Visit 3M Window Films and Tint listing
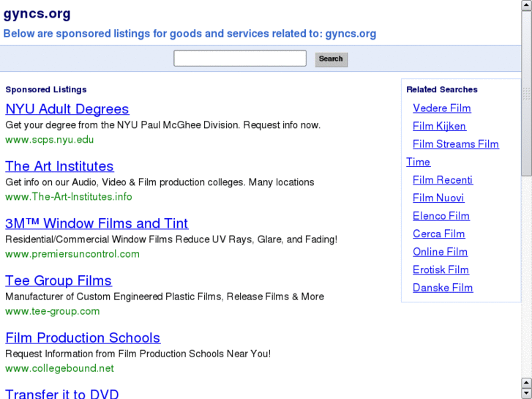This screenshot has width=532, height=399. (x=97, y=223)
